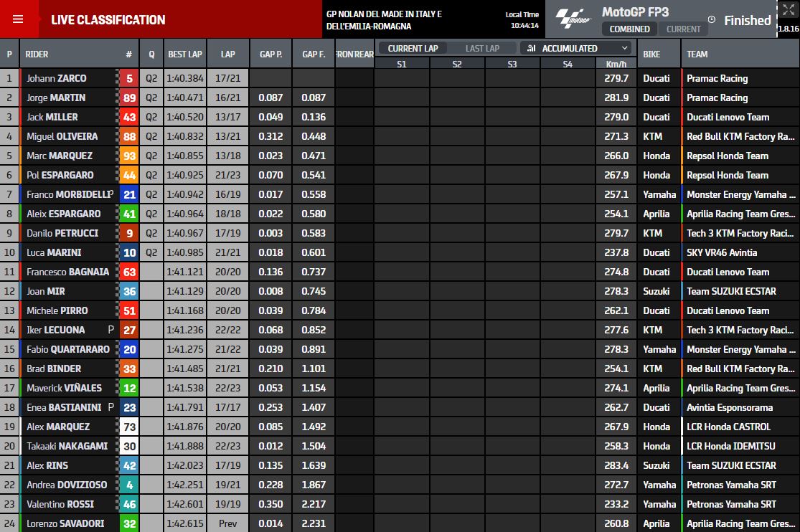
Task: Click the Prev lap cell for Savadori
Action: 228,524
